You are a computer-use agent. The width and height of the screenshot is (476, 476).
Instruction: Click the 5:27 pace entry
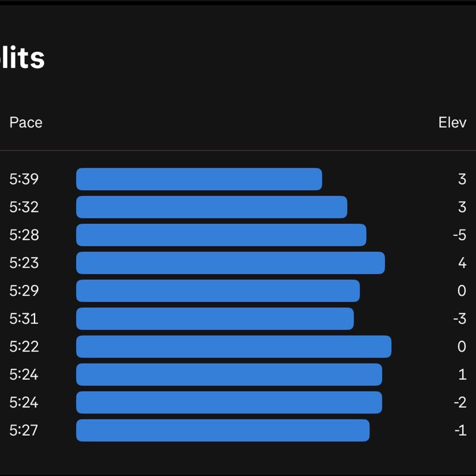click(24, 431)
